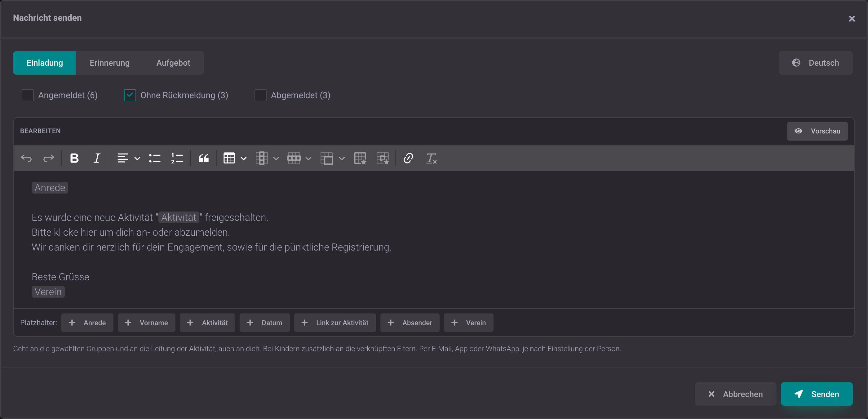Undo the last edit
Viewport: 868px width, 419px height.
tap(26, 158)
